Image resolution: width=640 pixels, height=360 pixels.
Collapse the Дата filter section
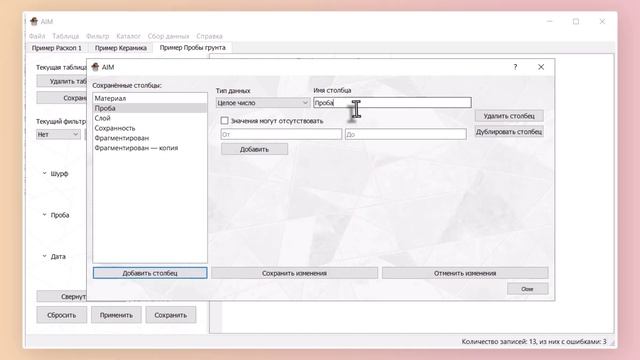pyautogui.click(x=44, y=256)
